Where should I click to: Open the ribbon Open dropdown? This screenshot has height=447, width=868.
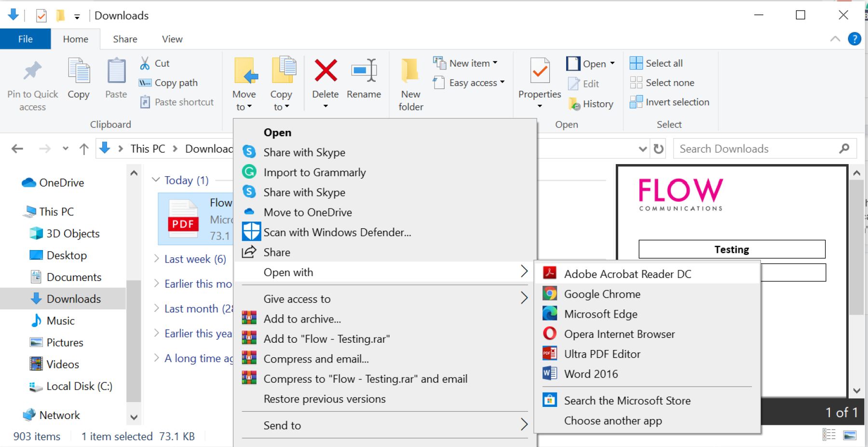pyautogui.click(x=591, y=64)
